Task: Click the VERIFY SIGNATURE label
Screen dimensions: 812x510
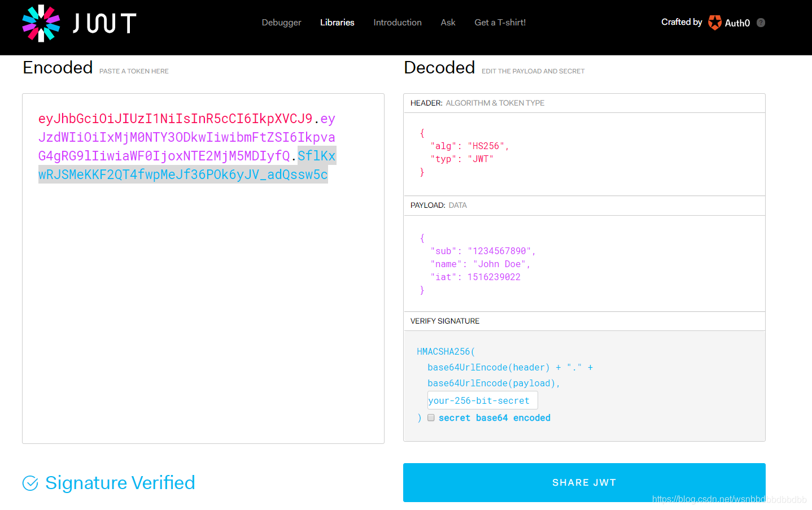Action: [445, 321]
